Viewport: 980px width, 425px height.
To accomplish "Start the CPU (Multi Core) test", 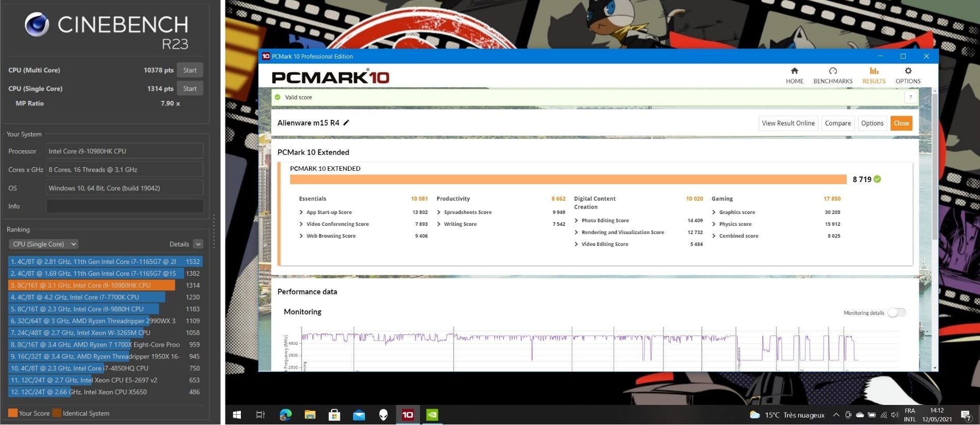I will click(189, 70).
